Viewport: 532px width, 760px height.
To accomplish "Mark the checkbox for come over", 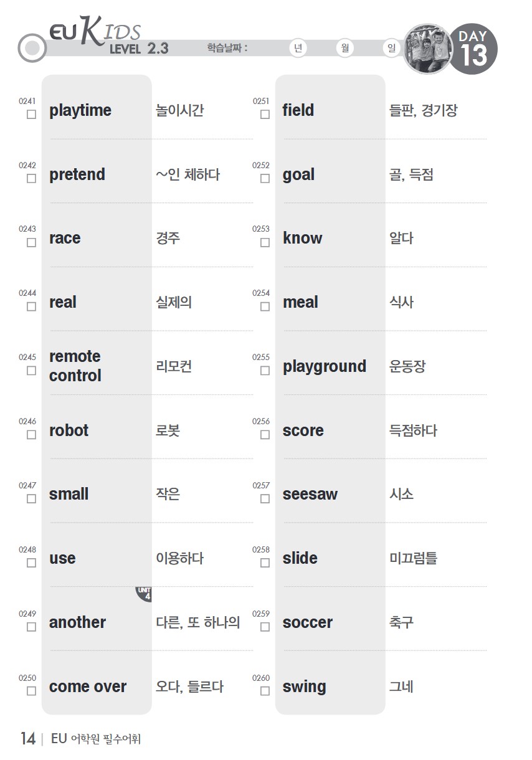I will (x=31, y=691).
